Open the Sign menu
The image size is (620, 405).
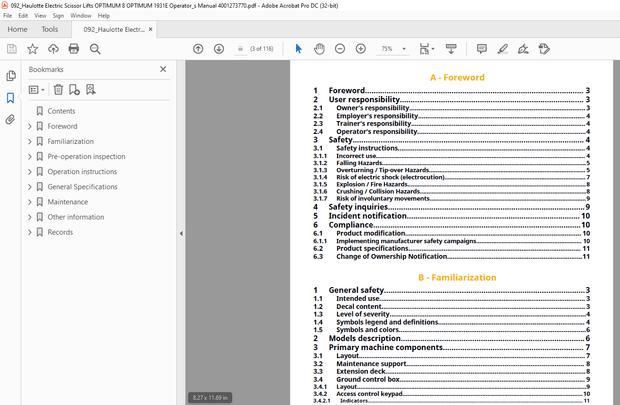pos(58,16)
